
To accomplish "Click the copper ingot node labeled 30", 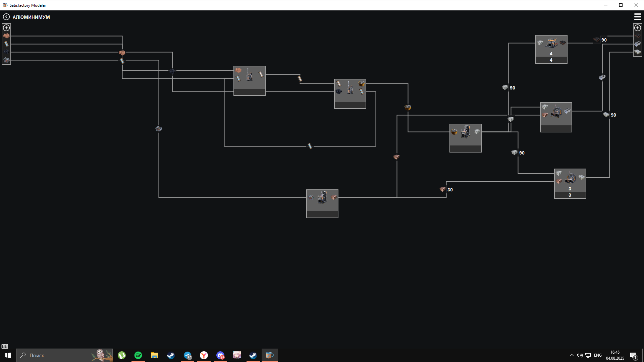I will [443, 189].
